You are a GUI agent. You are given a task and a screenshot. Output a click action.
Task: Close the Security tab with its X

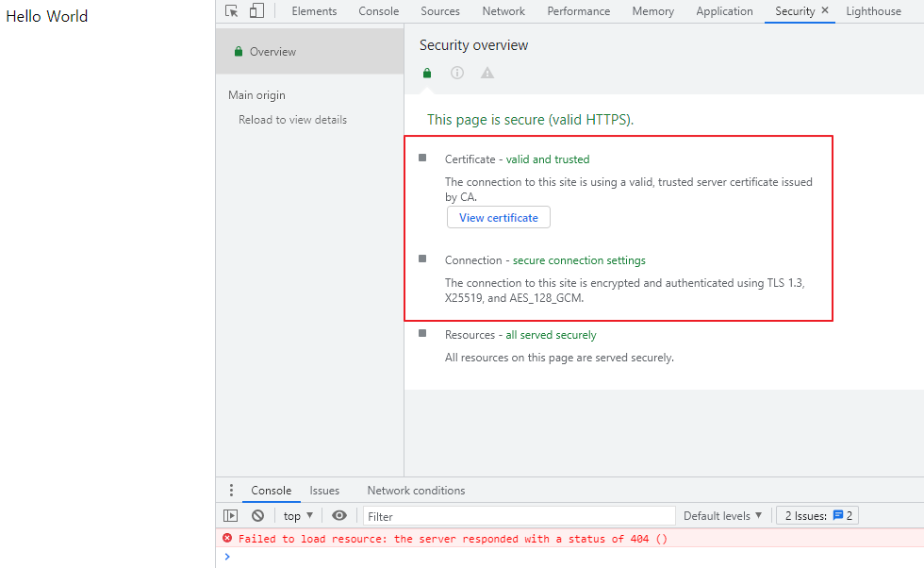point(825,11)
